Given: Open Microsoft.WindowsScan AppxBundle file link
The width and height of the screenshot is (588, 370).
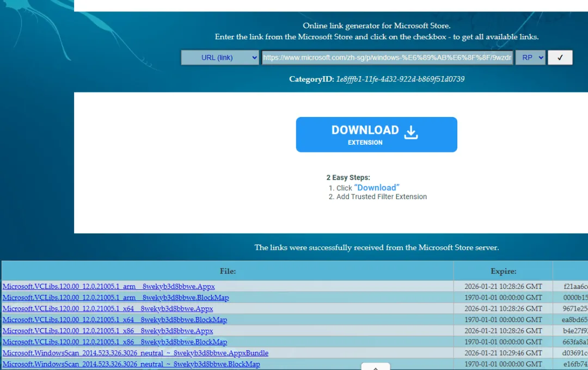Looking at the screenshot, I should coord(136,353).
